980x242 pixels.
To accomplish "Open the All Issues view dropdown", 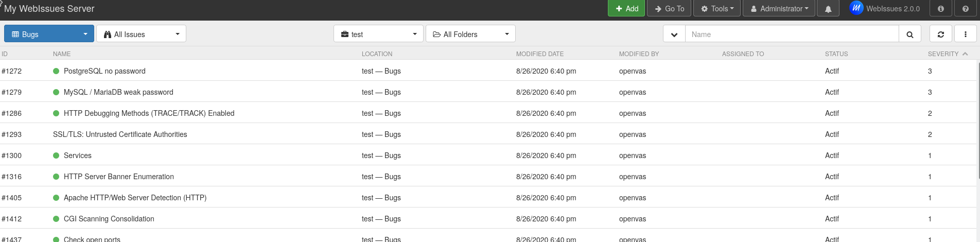I will coord(141,34).
